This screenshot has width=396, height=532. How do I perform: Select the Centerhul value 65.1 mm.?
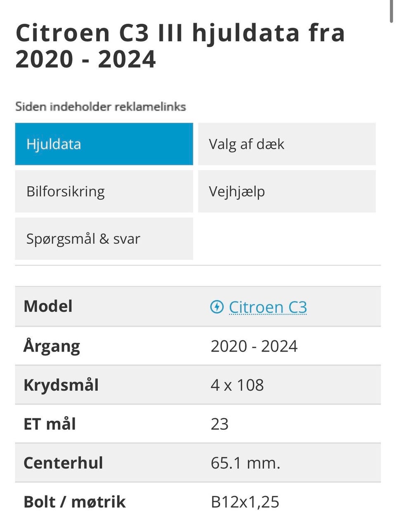[x=245, y=463]
